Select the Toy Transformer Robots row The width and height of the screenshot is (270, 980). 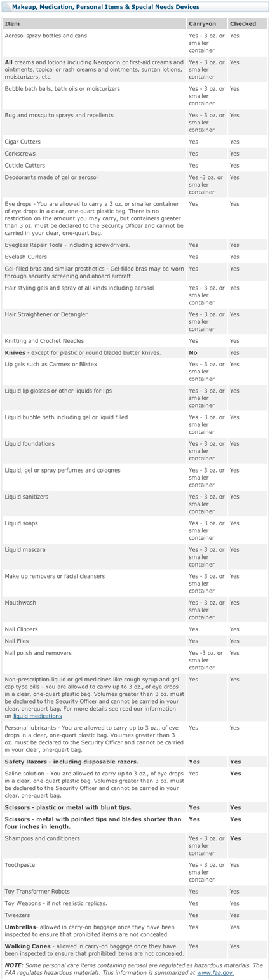[x=135, y=892]
